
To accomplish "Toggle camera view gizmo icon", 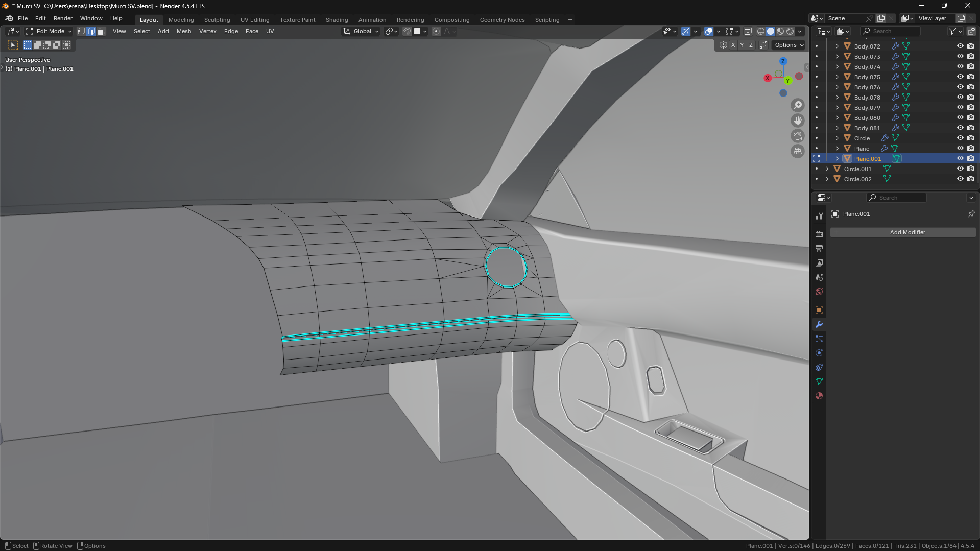I will pos(797,136).
